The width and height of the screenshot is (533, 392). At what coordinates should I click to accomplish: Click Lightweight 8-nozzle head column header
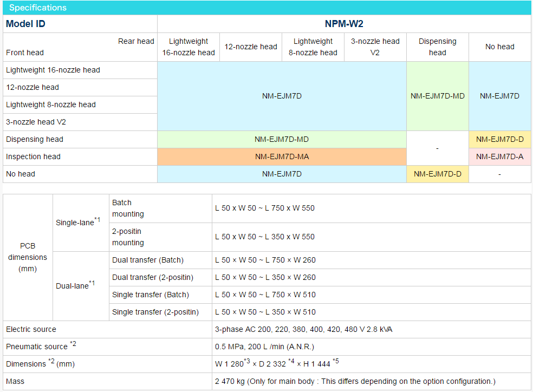click(313, 47)
